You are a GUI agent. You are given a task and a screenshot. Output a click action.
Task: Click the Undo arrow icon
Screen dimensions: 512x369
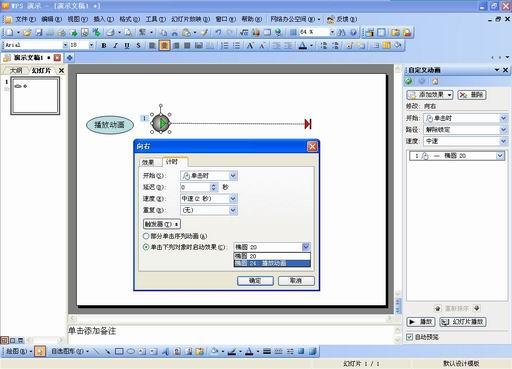[218, 32]
